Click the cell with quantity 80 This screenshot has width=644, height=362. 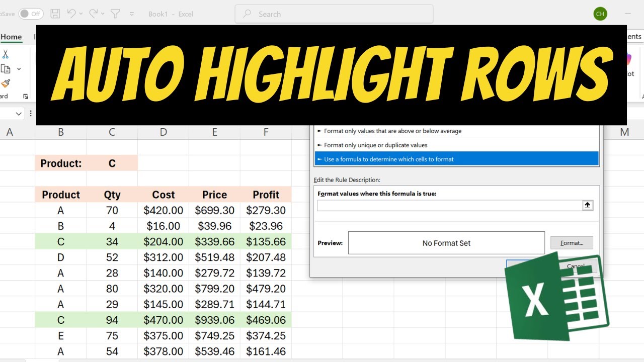coord(112,289)
